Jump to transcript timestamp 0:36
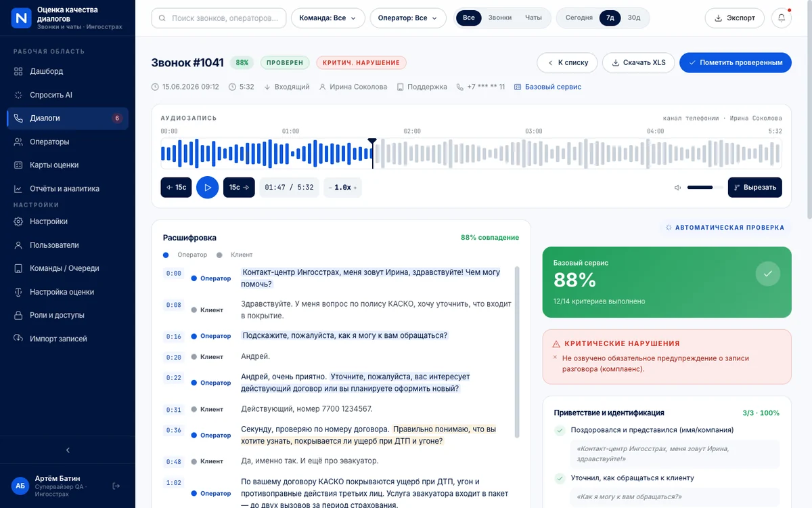The image size is (812, 508). pos(173,431)
